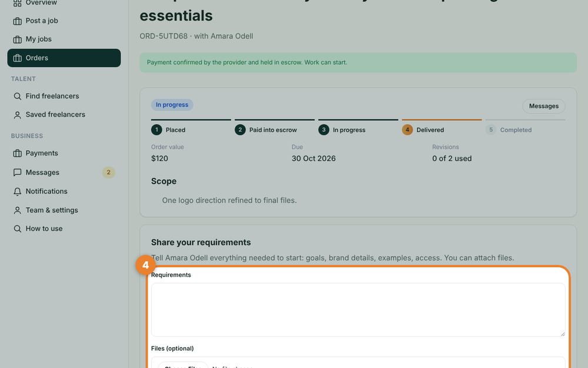This screenshot has height=368, width=588.
Task: Click the Messages chat bubble icon
Action: pyautogui.click(x=17, y=173)
